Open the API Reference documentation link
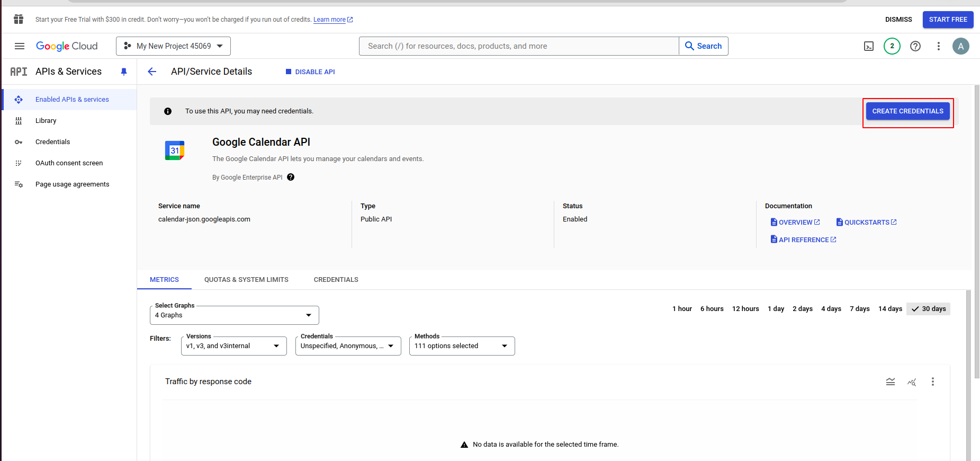 tap(803, 240)
